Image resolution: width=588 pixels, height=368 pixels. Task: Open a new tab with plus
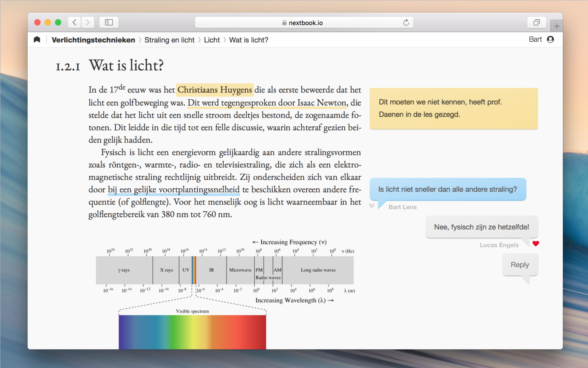[556, 26]
